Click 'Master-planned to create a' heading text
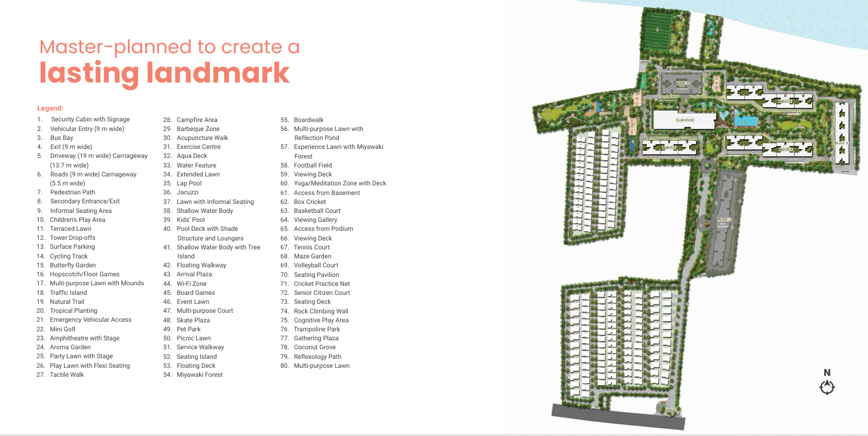The image size is (868, 436). tap(169, 47)
